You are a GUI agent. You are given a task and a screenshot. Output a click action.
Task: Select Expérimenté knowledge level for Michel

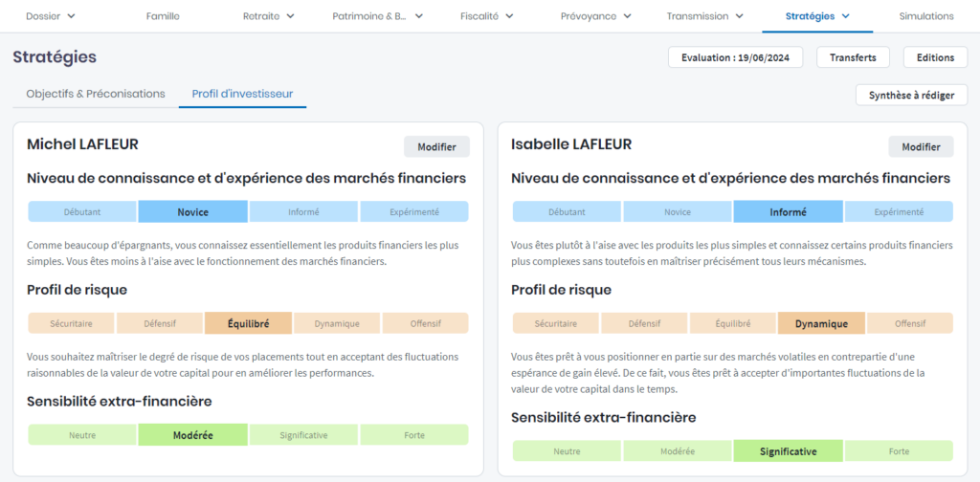click(413, 212)
